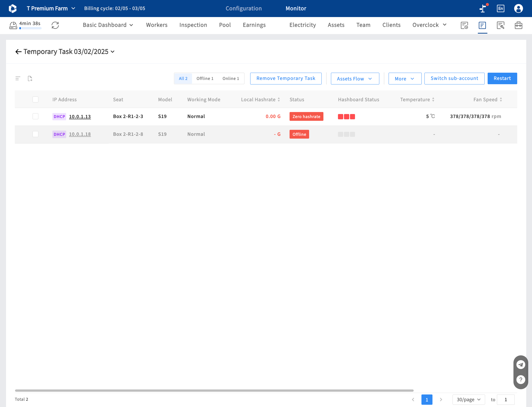Click the Switch sub-account button
The width and height of the screenshot is (532, 407).
(x=455, y=78)
